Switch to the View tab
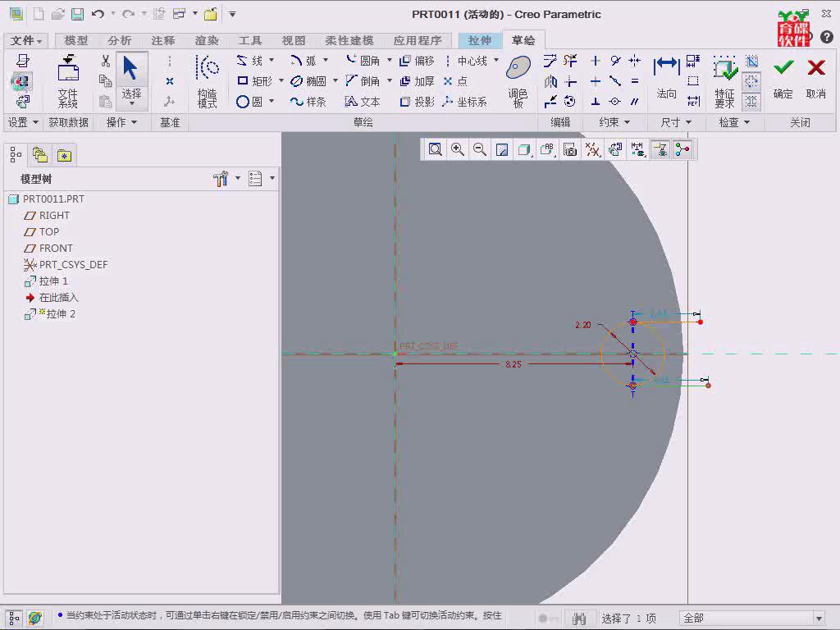The width and height of the screenshot is (840, 630). (x=294, y=40)
